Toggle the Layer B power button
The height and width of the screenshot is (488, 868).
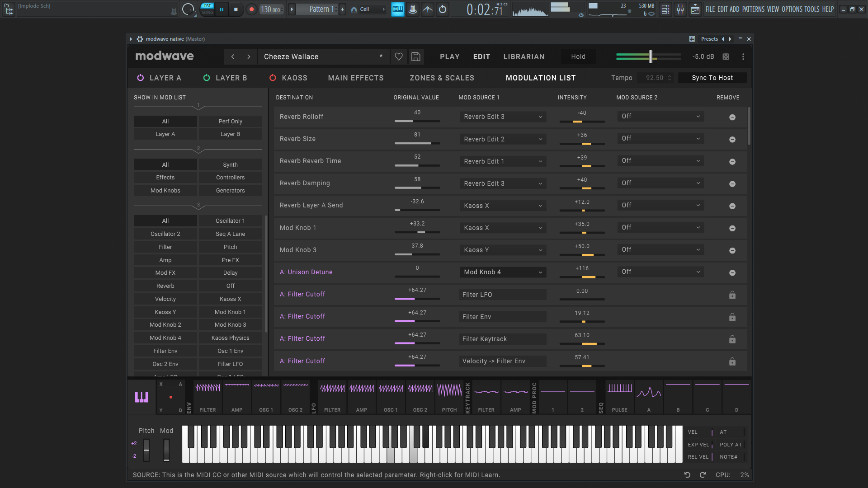coord(207,78)
